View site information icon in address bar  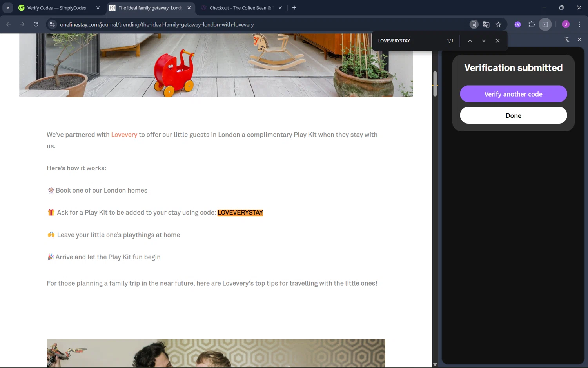pyautogui.click(x=52, y=24)
